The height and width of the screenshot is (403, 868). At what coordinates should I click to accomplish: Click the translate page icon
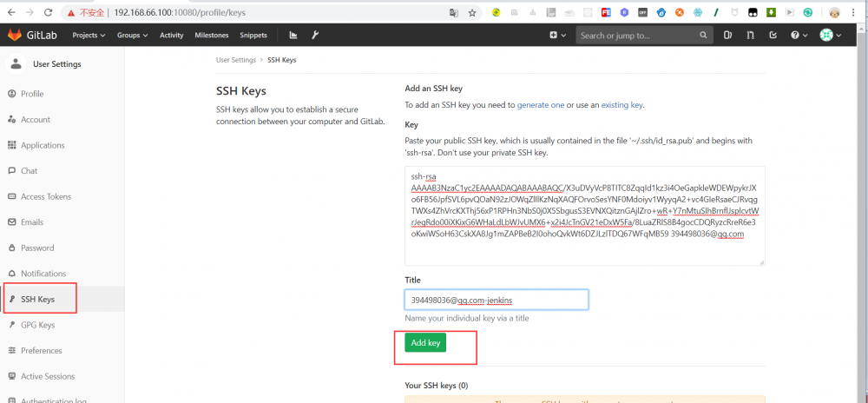coord(454,13)
